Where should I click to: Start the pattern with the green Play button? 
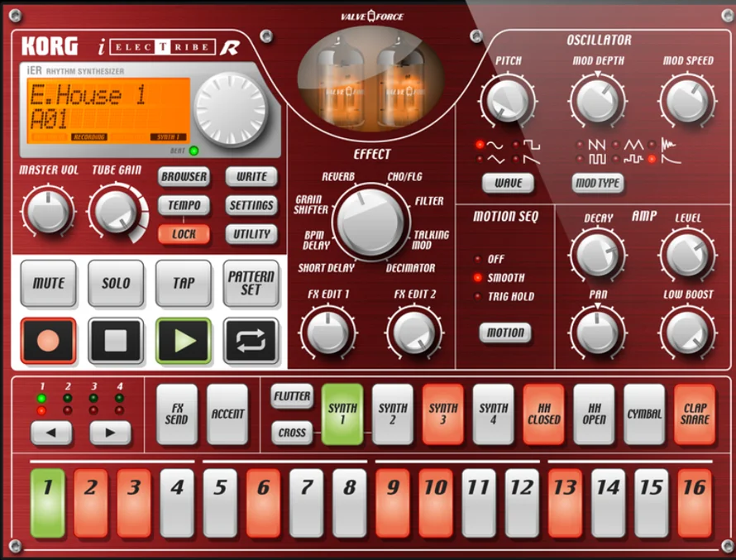click(x=183, y=341)
